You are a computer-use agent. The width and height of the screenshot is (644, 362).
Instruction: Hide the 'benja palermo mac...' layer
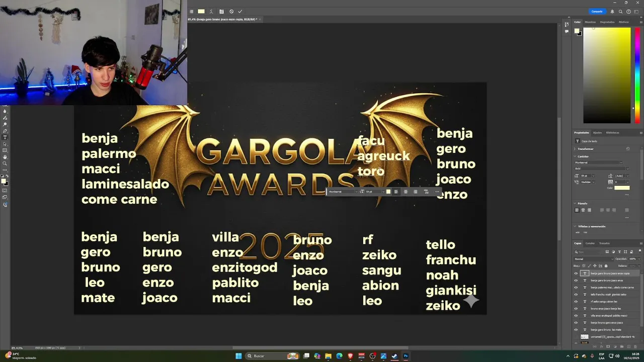(576, 288)
